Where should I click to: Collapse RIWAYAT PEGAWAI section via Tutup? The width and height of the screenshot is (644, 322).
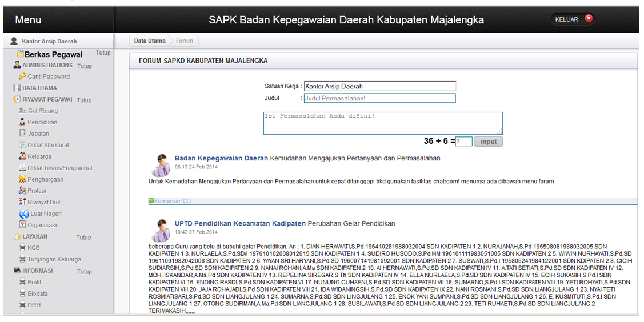pyautogui.click(x=84, y=100)
